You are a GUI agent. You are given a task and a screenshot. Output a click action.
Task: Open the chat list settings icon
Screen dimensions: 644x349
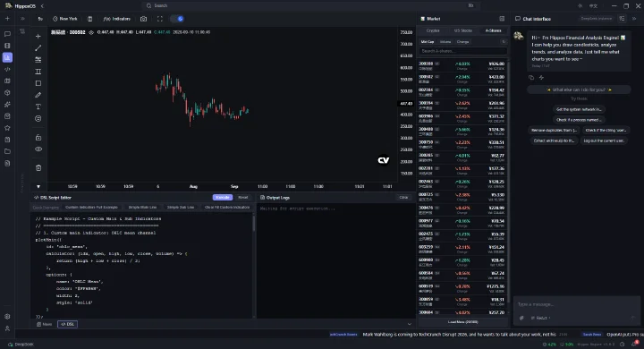623,19
